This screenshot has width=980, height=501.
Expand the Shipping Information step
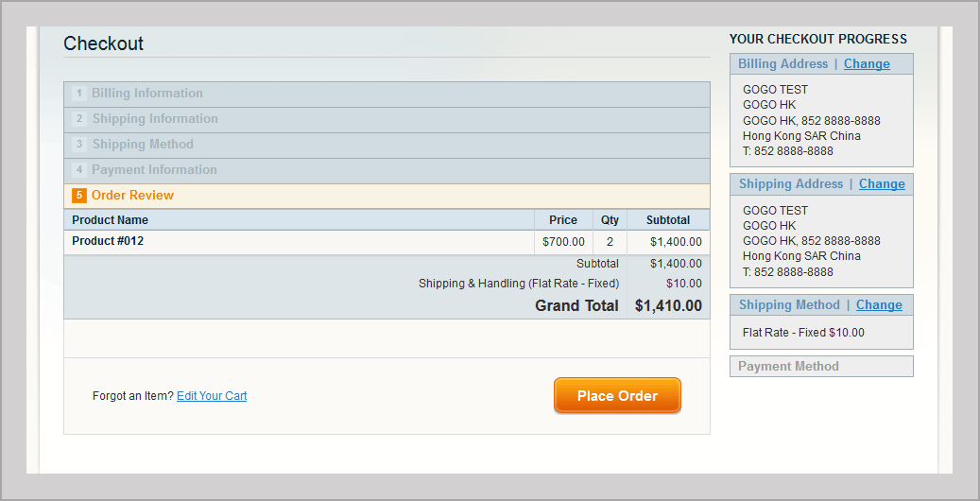[x=155, y=119]
